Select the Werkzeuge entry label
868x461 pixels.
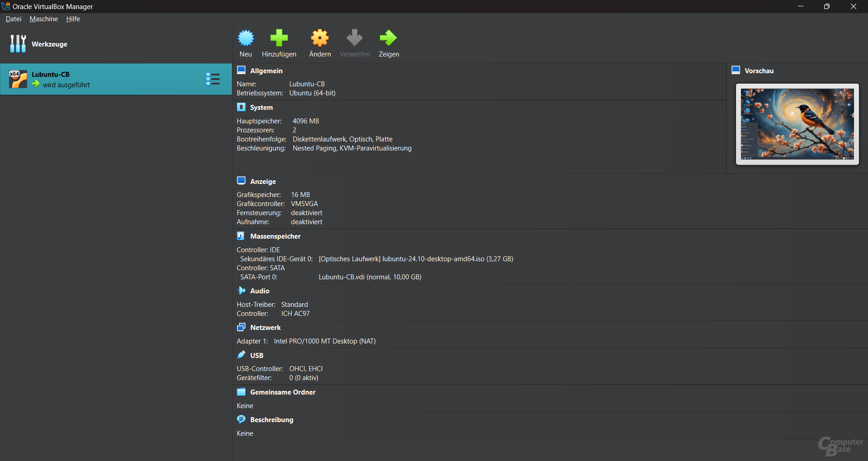tap(49, 44)
